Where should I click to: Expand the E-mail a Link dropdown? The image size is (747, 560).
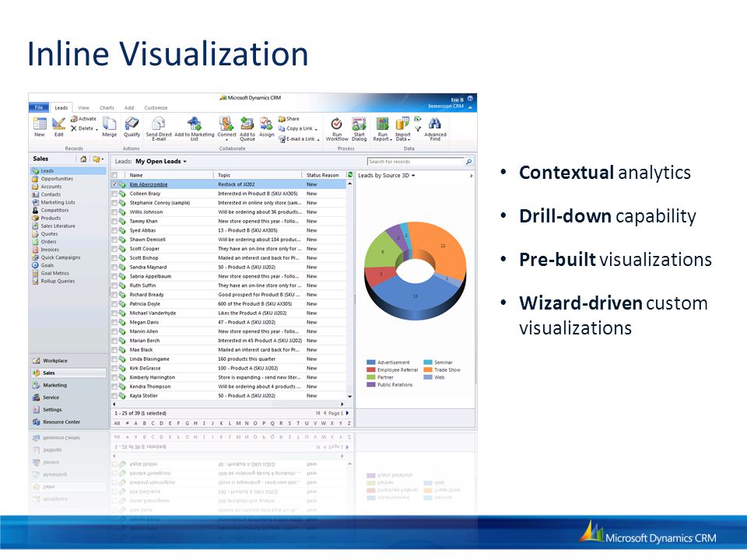(x=318, y=139)
